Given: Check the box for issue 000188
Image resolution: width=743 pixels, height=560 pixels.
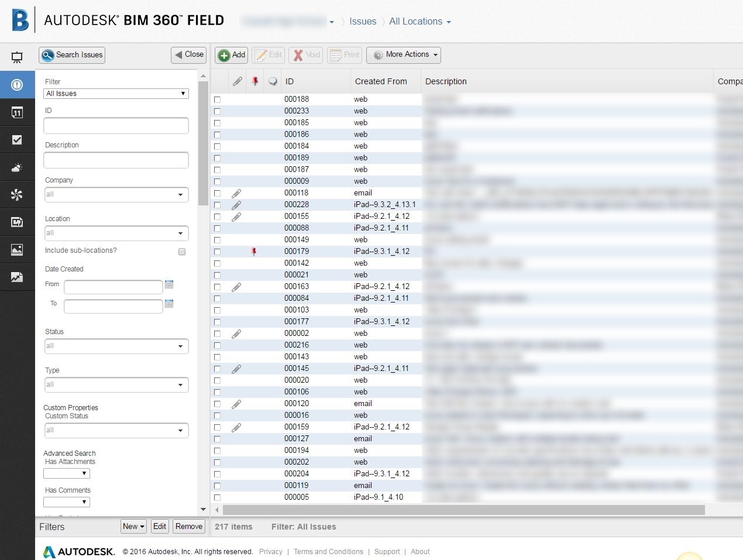Looking at the screenshot, I should click(217, 99).
